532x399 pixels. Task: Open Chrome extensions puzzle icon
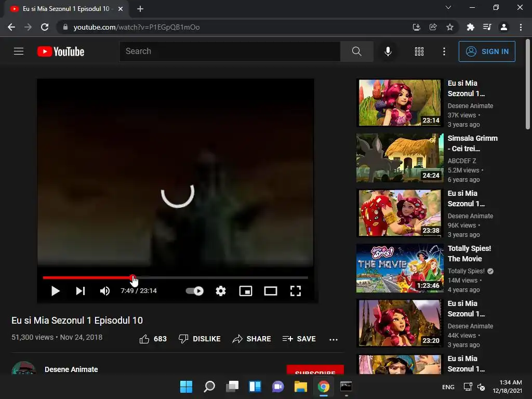[470, 27]
